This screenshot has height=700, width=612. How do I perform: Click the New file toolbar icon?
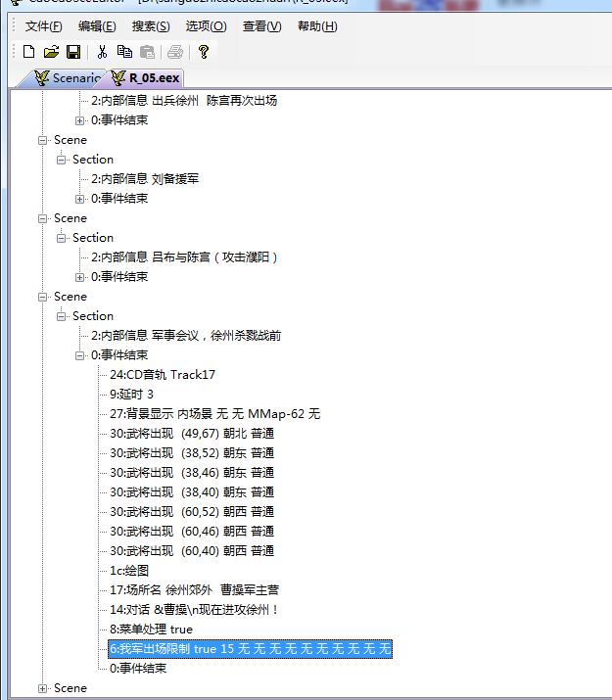(x=29, y=52)
